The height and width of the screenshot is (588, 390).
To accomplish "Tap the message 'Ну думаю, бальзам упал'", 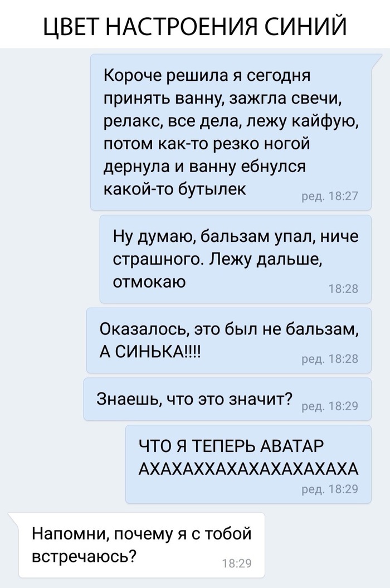I will 236,259.
